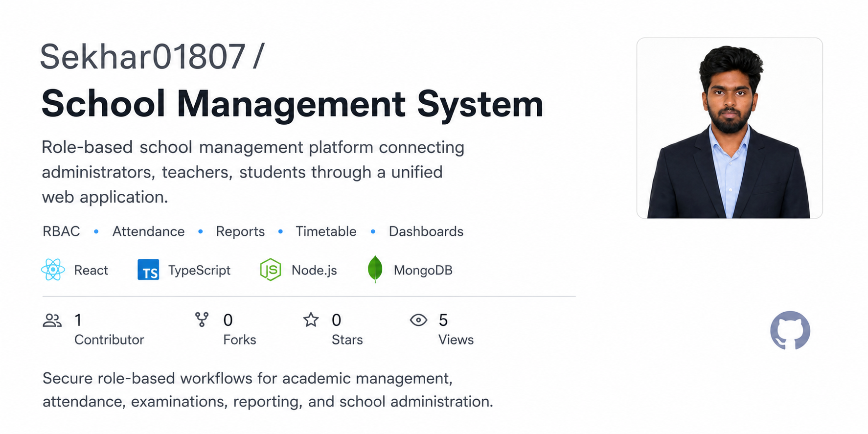Click the 'Secure role-based workflows' summary text

click(268, 390)
